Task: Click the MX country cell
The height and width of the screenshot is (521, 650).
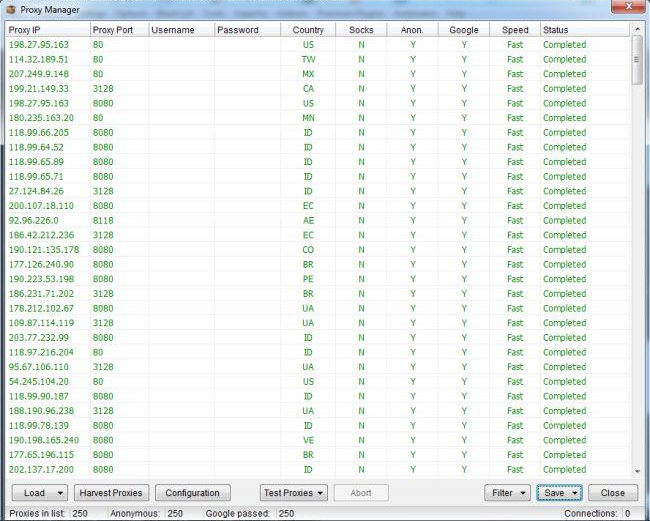Action: (308, 74)
